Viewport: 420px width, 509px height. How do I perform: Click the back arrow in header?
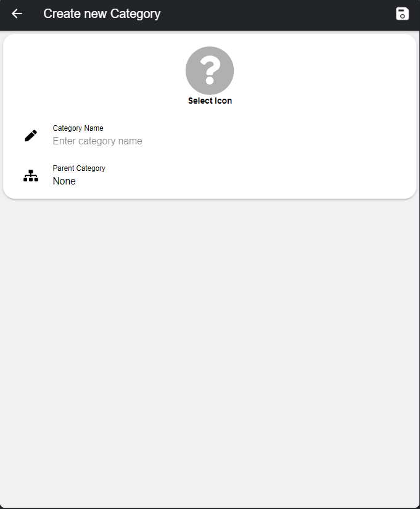pos(17,14)
